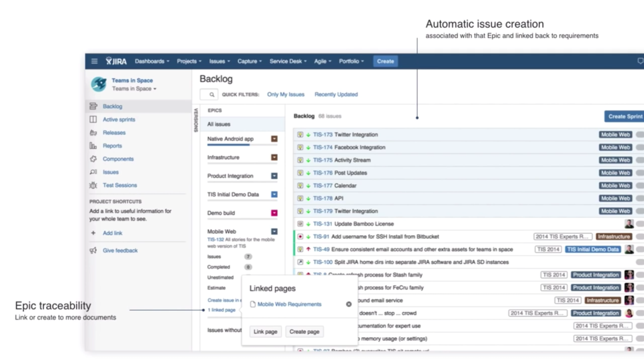Click the JIRA logo
This screenshot has width=644, height=362.
pos(116,61)
